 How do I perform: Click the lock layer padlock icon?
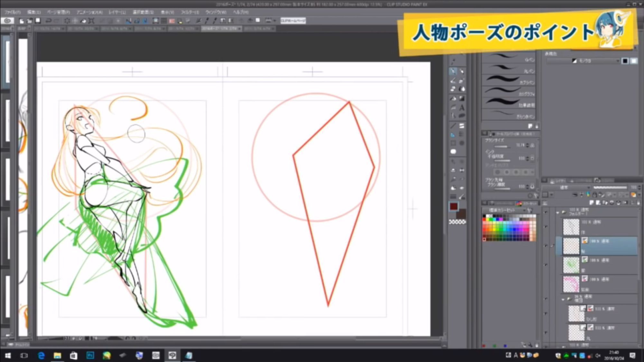595,195
